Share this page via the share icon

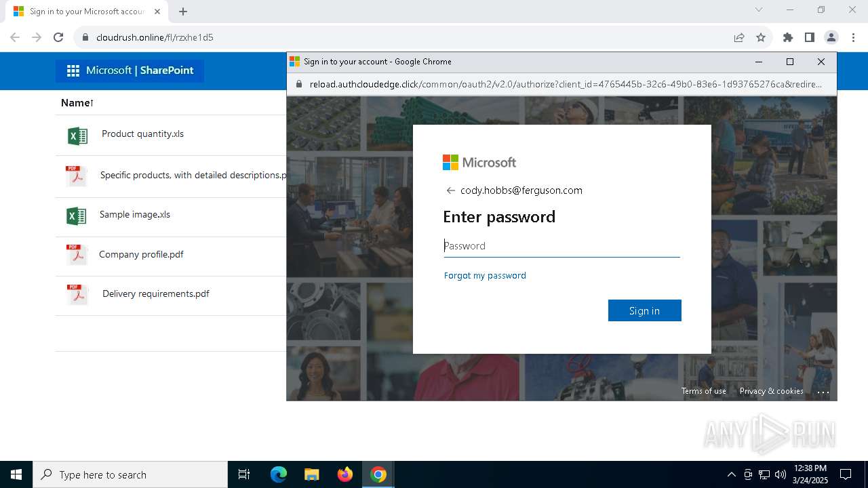[739, 37]
